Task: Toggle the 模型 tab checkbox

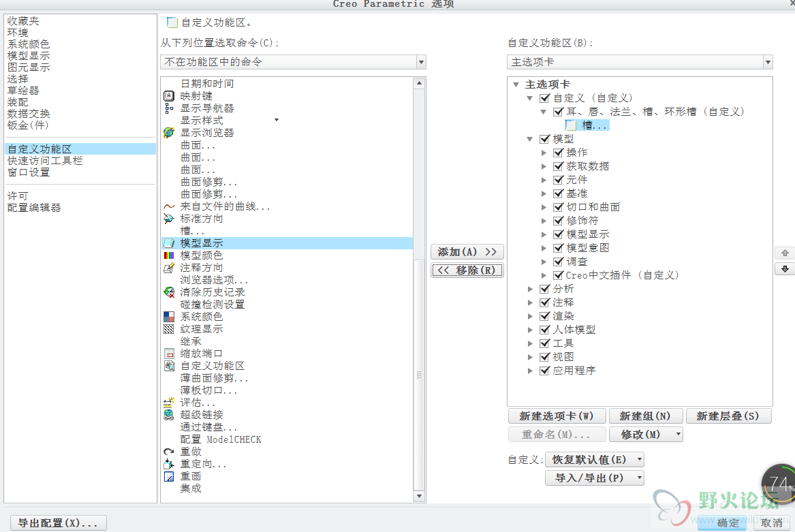Action: (544, 138)
